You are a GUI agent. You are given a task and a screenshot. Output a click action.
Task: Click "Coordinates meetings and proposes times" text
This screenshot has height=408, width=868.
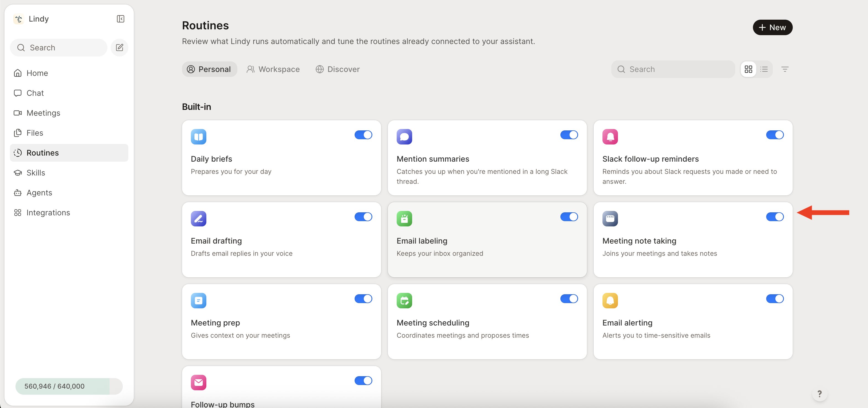click(463, 335)
